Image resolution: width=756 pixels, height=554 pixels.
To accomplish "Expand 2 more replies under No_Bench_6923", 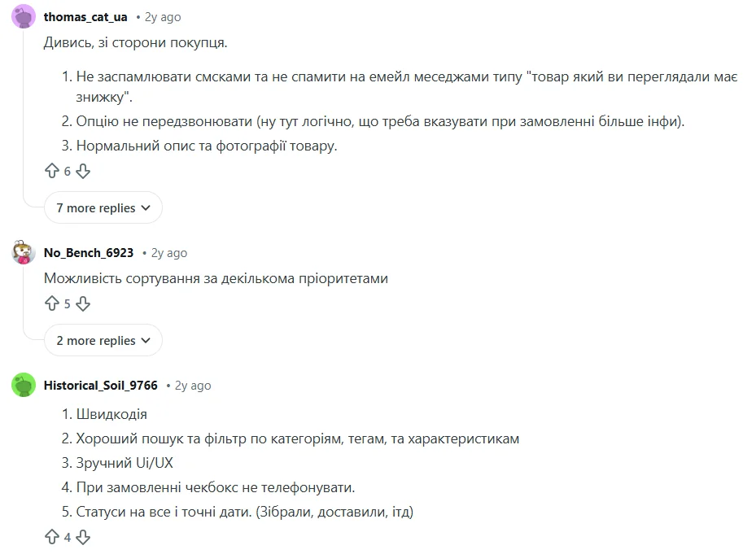I will tap(103, 340).
